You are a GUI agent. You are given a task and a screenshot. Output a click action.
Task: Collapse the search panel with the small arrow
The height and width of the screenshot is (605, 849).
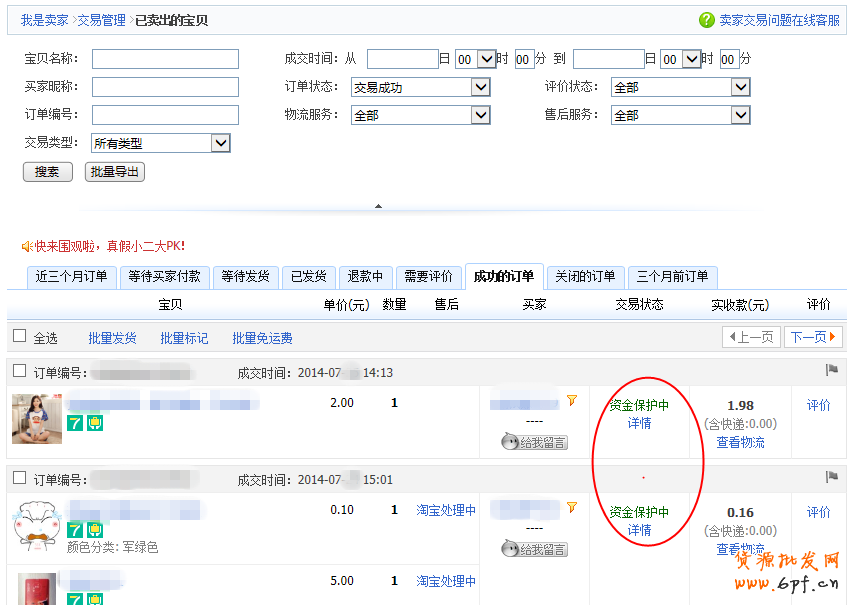click(x=378, y=206)
